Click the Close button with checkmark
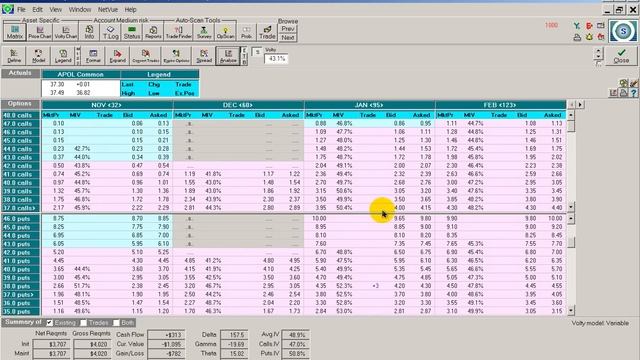 621,56
